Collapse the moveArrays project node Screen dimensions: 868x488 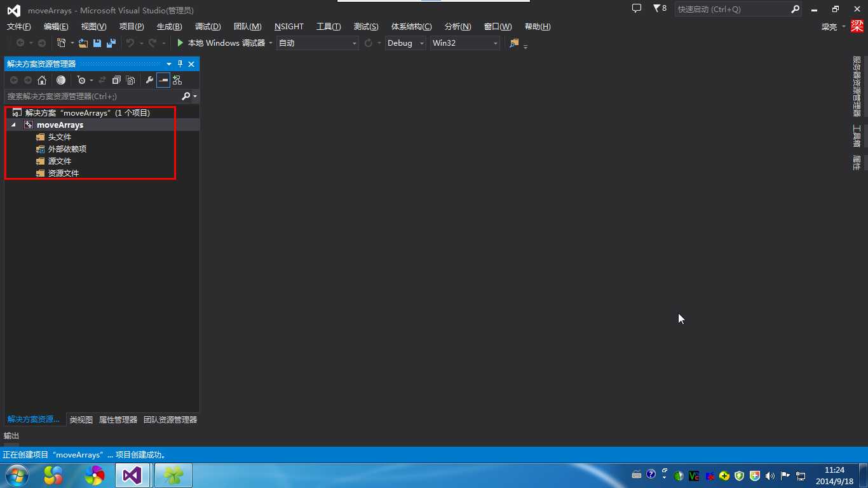(13, 125)
